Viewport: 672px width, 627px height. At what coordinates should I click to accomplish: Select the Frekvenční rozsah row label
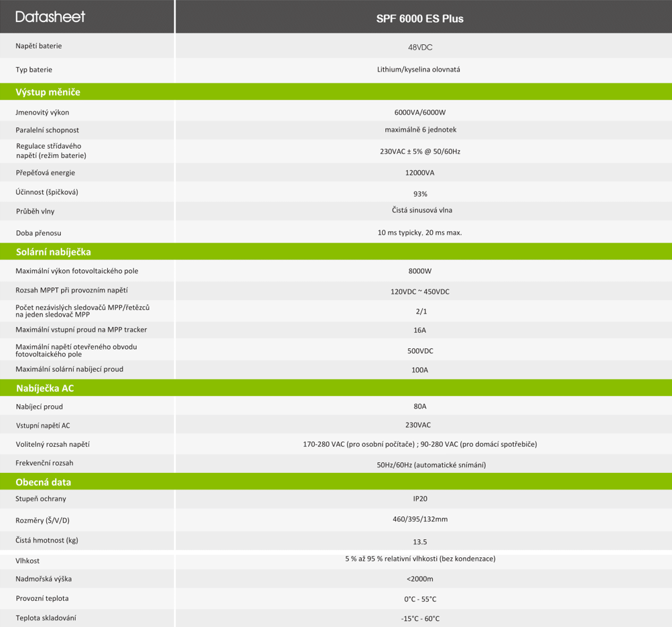[45, 463]
